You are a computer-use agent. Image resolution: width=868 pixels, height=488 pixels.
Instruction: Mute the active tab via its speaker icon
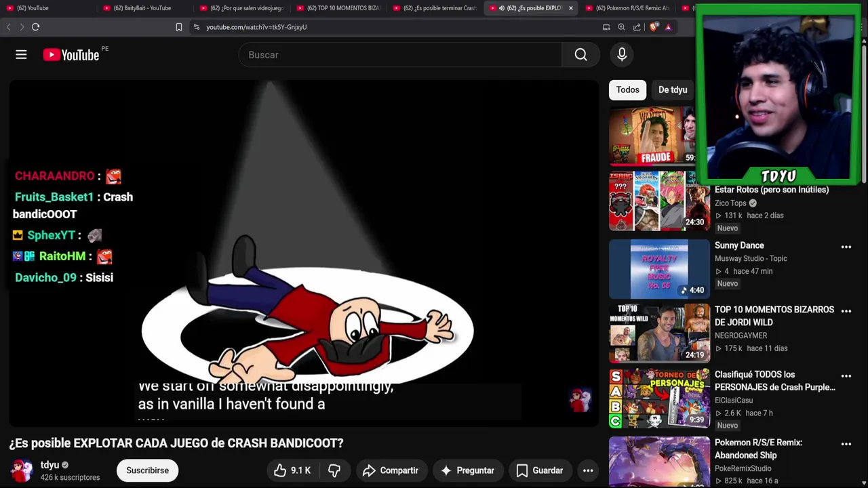click(x=501, y=8)
